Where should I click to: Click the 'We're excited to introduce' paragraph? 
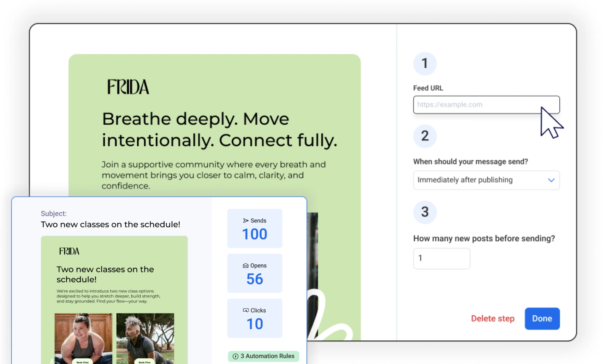point(108,296)
